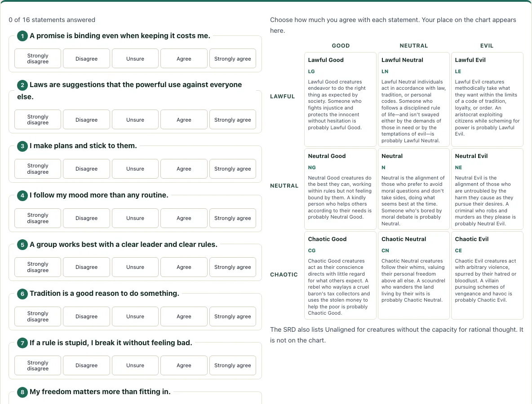
Task: Select Unsure for statement 4 about routine
Action: point(135,218)
